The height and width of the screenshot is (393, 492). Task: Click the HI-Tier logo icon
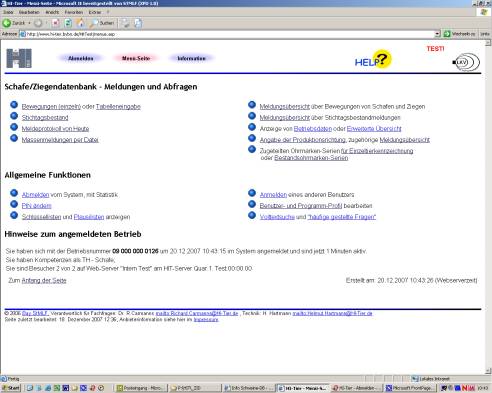[x=19, y=58]
